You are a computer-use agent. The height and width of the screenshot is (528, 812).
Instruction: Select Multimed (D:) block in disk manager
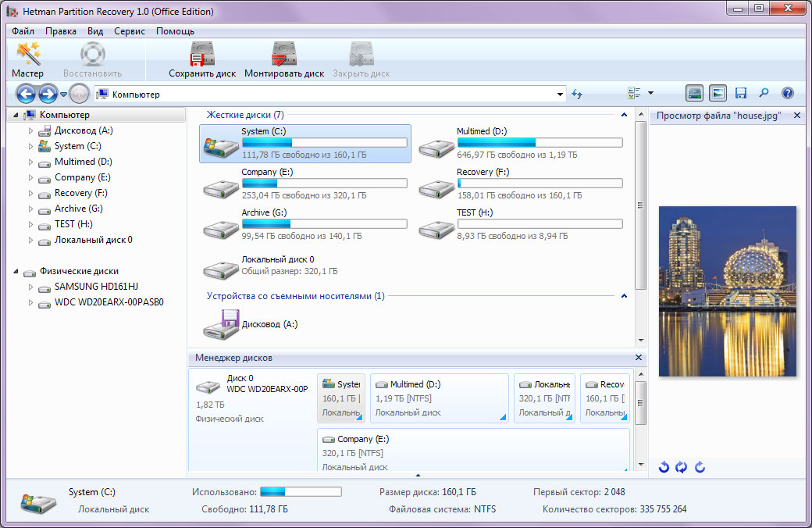pos(440,398)
